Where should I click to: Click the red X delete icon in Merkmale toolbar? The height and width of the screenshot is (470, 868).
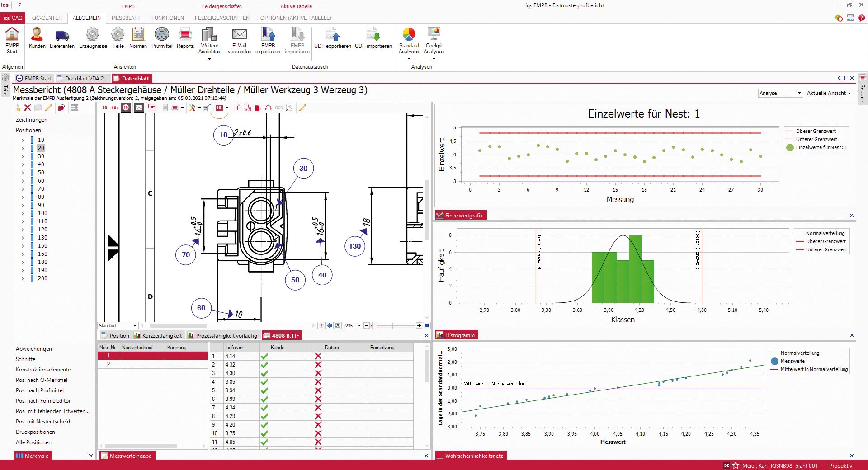point(28,108)
